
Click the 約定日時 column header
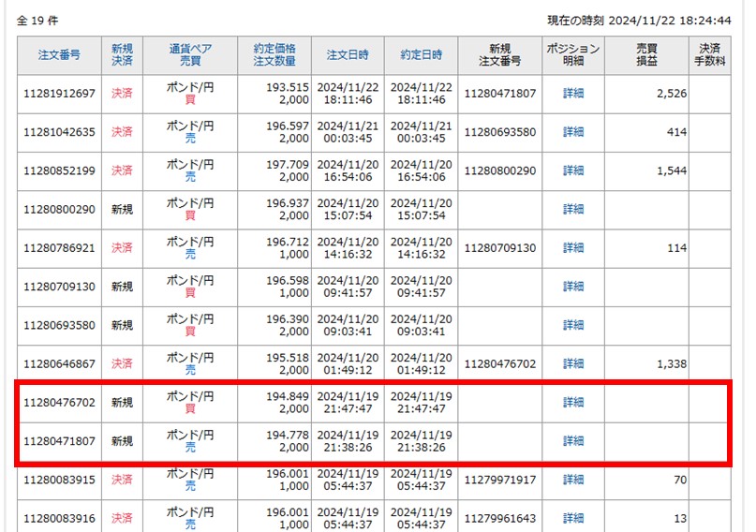point(420,55)
